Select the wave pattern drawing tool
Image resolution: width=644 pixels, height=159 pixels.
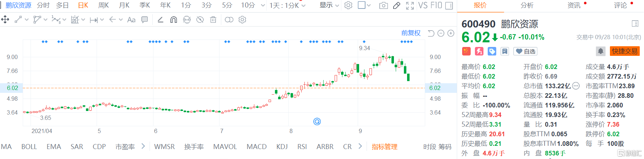point(56,20)
